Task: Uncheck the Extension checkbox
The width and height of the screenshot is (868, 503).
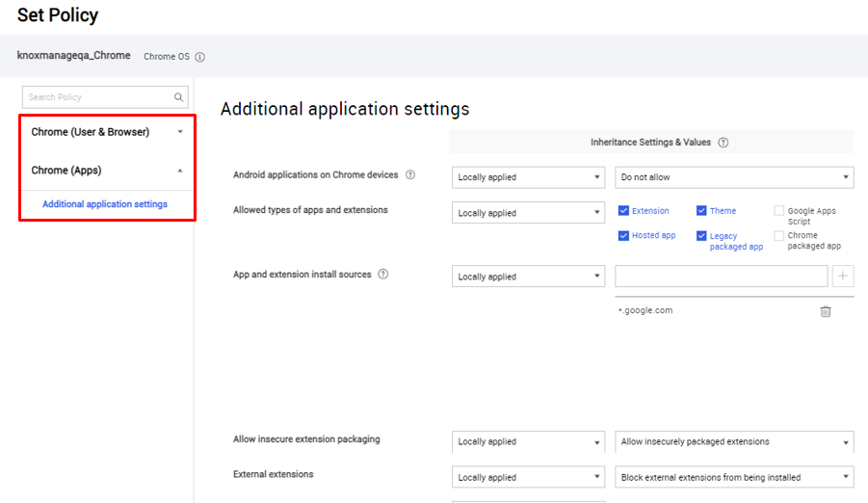Action: click(x=624, y=211)
